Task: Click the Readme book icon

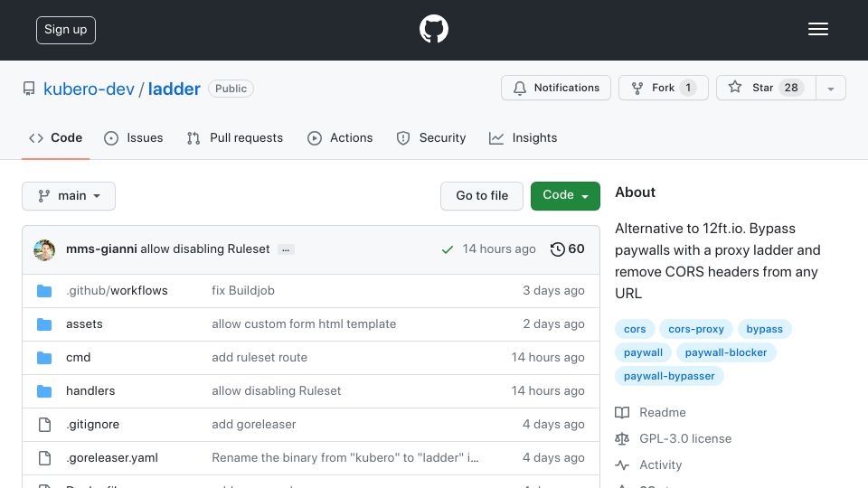Action: (622, 413)
